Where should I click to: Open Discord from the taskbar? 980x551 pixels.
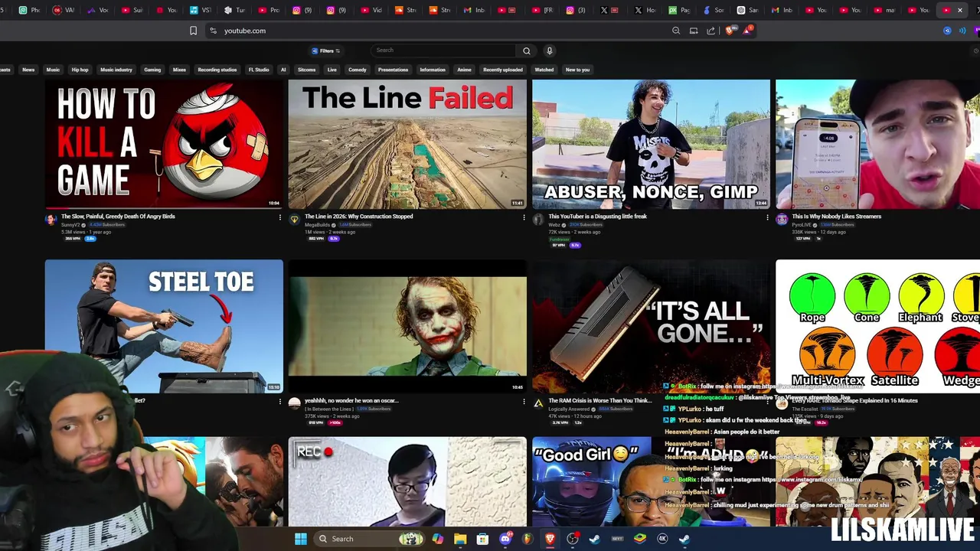(x=505, y=539)
